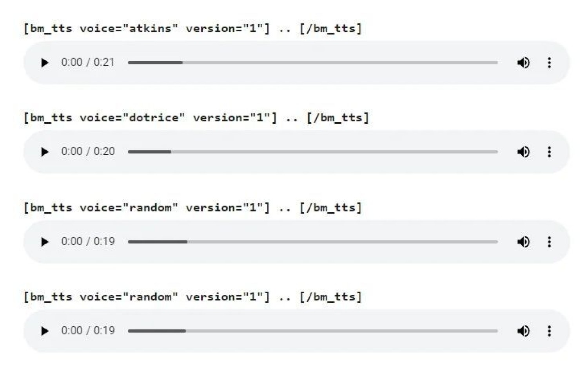Seek within the bottom random player progress bar

pyautogui.click(x=312, y=331)
